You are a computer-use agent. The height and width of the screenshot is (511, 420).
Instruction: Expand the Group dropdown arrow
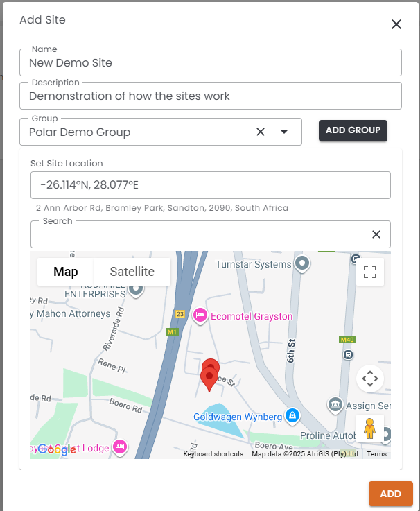tap(284, 132)
